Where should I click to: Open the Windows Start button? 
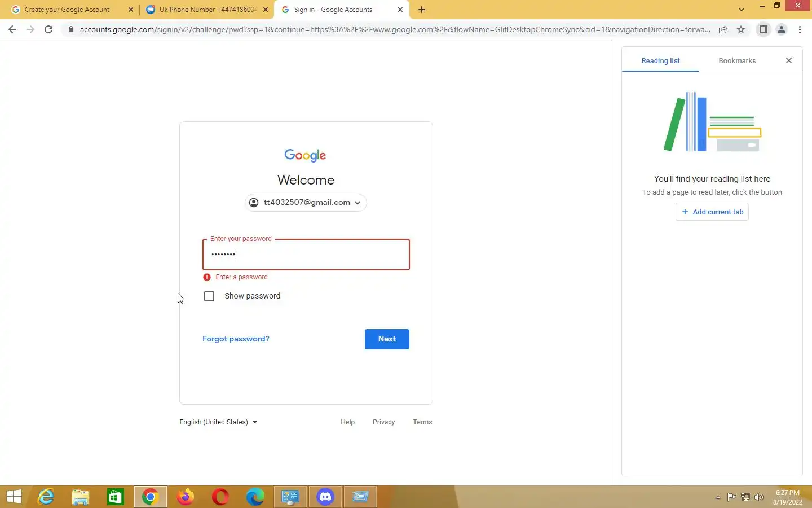14,497
